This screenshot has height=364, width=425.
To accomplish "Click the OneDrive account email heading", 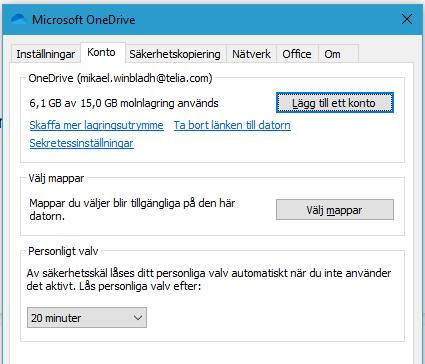I will [120, 78].
